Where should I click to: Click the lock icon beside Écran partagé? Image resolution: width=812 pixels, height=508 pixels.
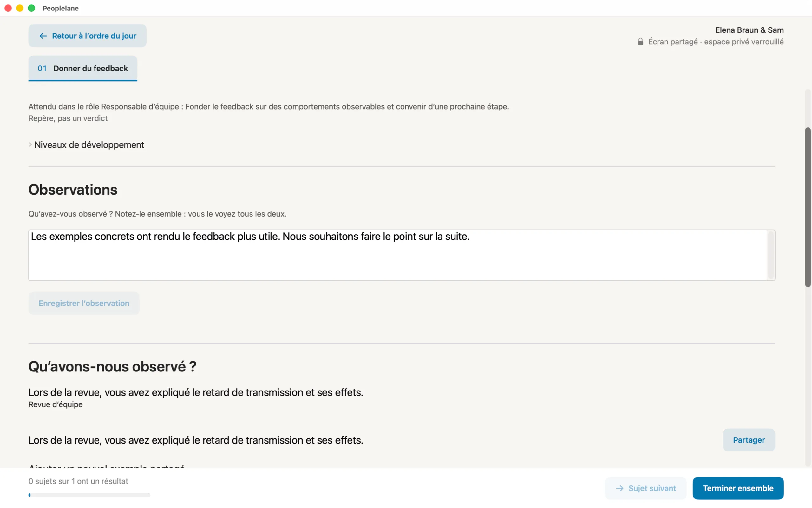640,42
